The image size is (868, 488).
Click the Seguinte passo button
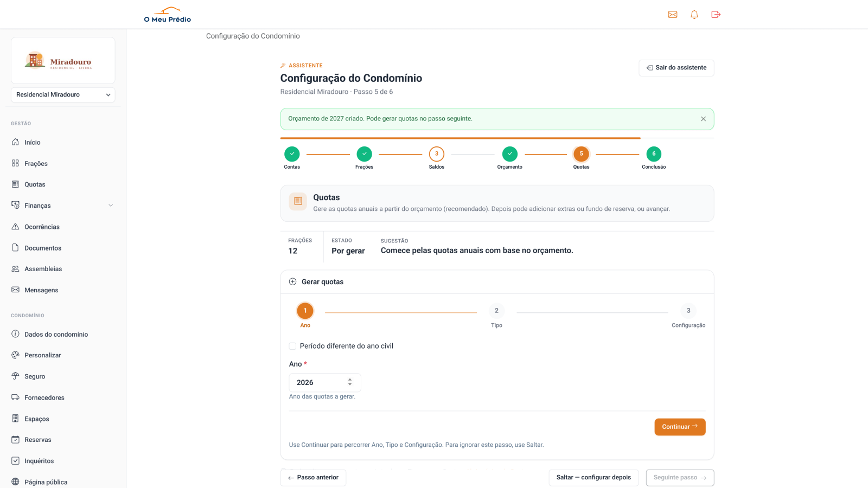680,478
